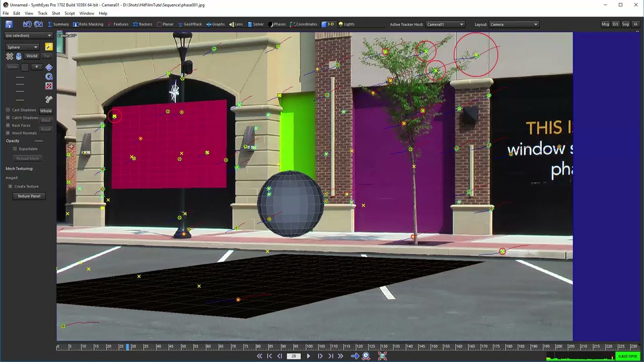
Task: Open the Lens room
Action: [x=236, y=24]
